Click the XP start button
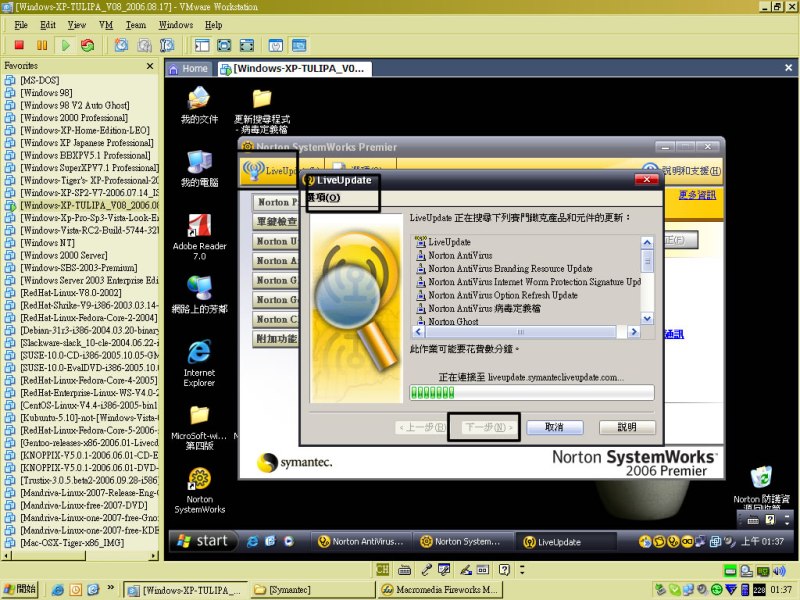This screenshot has height=600, width=800. click(x=204, y=541)
